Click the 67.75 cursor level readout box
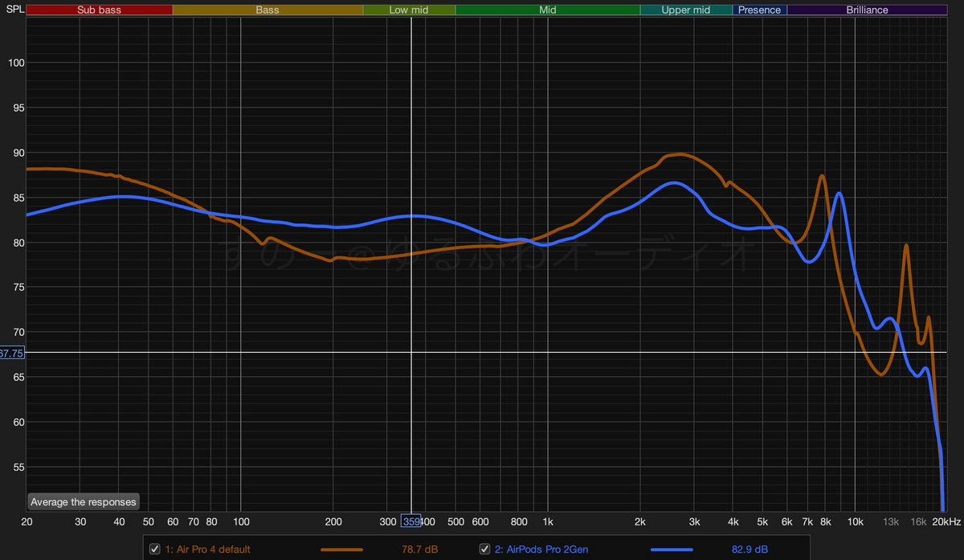964x560 pixels. (12, 353)
